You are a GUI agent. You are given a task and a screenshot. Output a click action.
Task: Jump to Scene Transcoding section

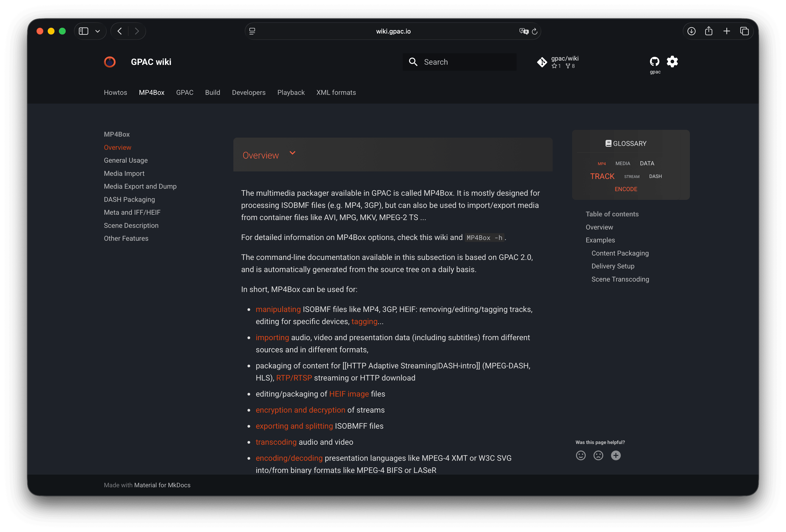pos(620,279)
